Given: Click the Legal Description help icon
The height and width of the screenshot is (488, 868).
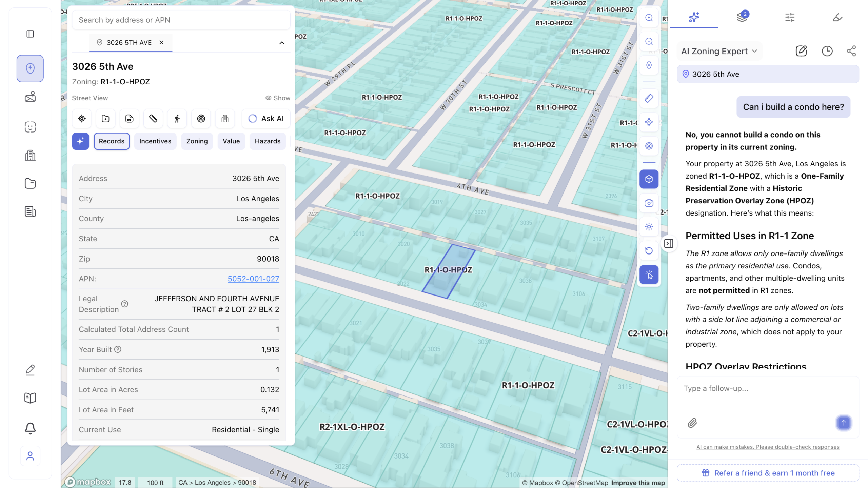Looking at the screenshot, I should pos(124,304).
